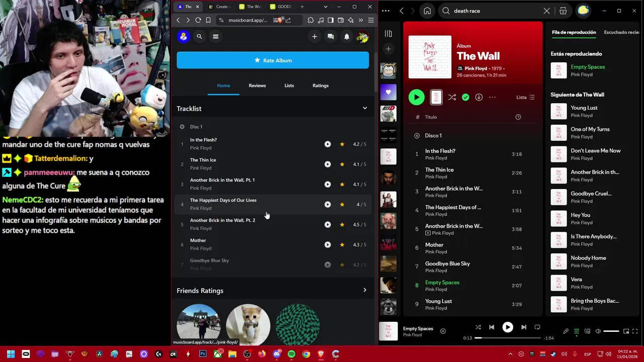Open the Musicboard messages icon
This screenshot has height=362, width=644.
click(331, 36)
